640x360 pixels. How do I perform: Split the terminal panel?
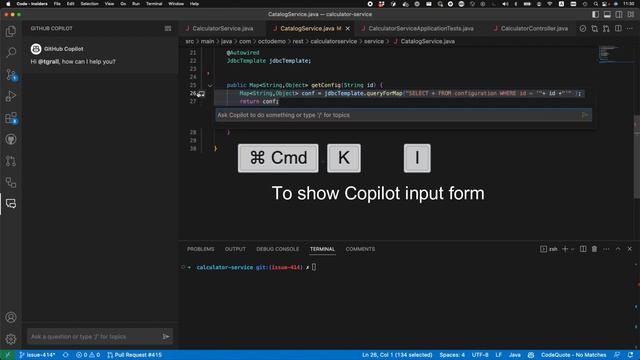tap(583, 249)
